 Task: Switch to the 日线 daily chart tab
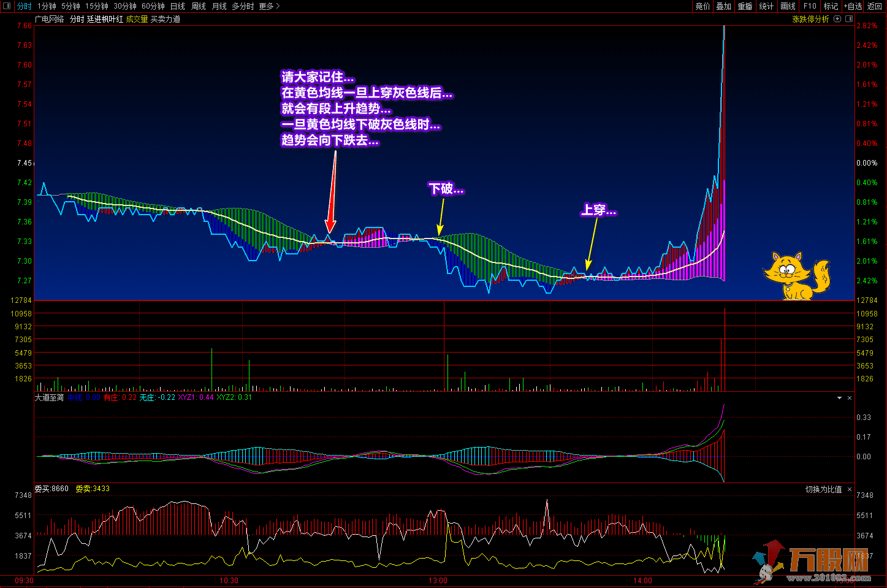tap(177, 6)
